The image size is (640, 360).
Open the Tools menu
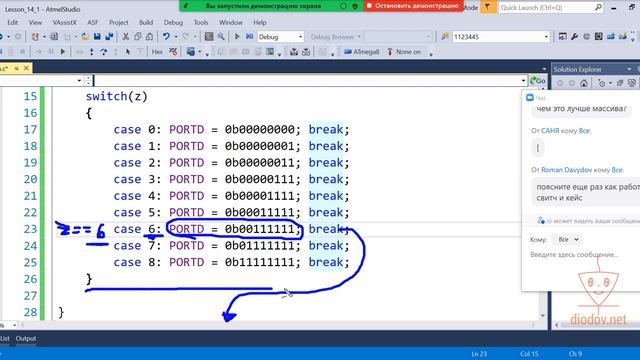point(201,22)
